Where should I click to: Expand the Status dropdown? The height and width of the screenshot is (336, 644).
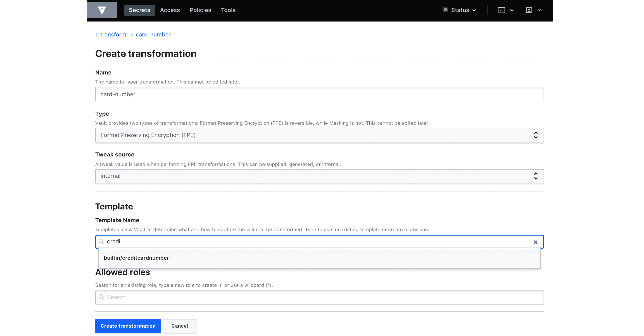pyautogui.click(x=475, y=10)
